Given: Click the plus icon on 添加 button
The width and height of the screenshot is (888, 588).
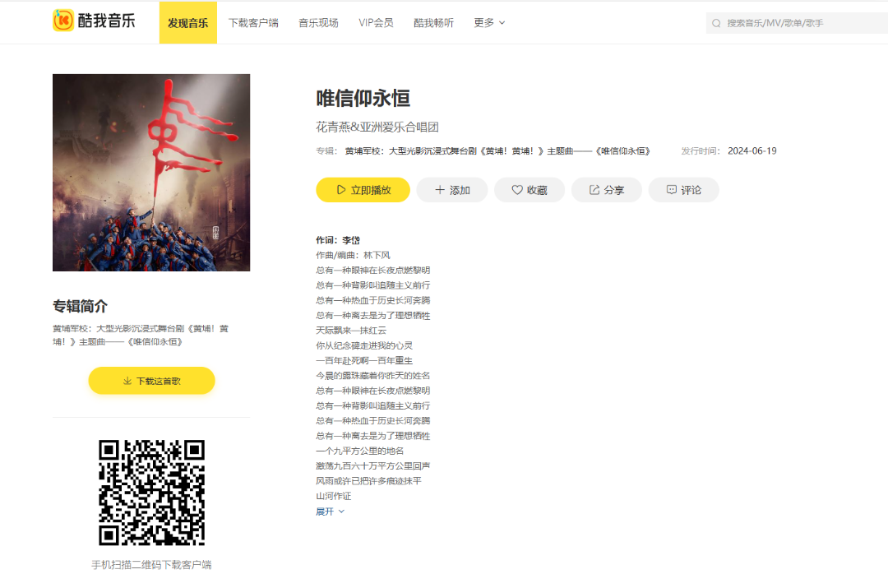Looking at the screenshot, I should (x=440, y=190).
